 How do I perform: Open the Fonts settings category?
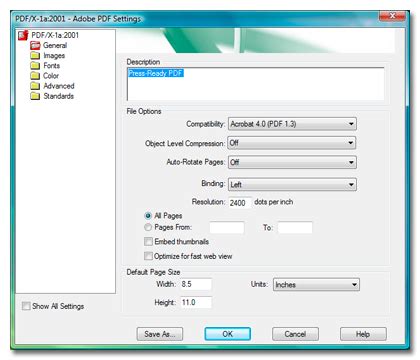point(52,66)
